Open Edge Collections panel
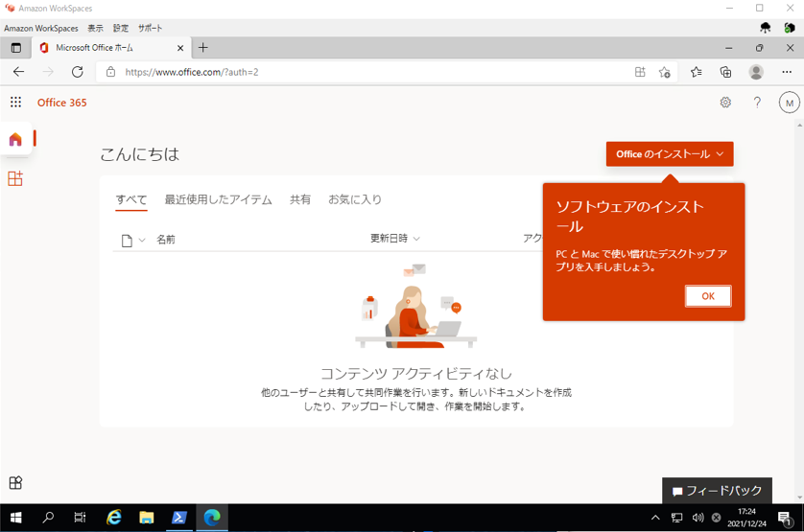804x532 pixels. [x=725, y=72]
